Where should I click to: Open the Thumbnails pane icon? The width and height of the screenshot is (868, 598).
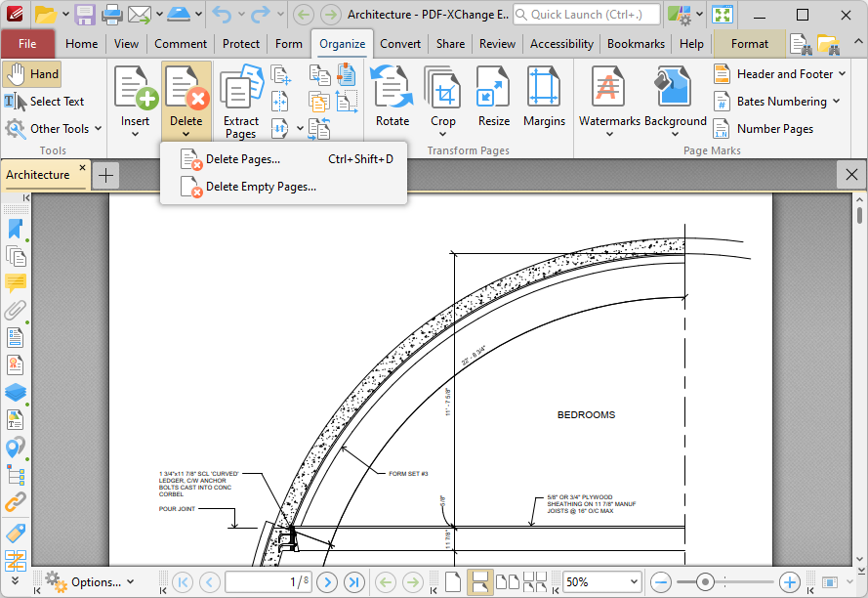click(x=16, y=256)
